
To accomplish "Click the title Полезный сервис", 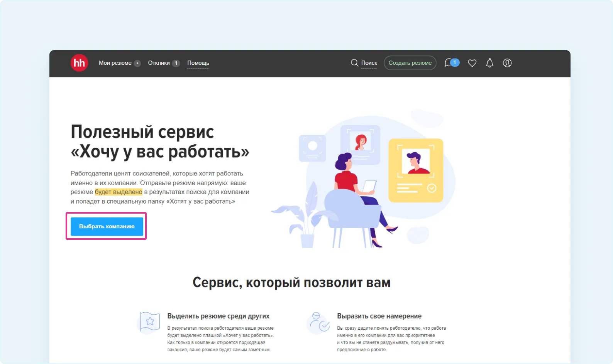I will [x=142, y=132].
